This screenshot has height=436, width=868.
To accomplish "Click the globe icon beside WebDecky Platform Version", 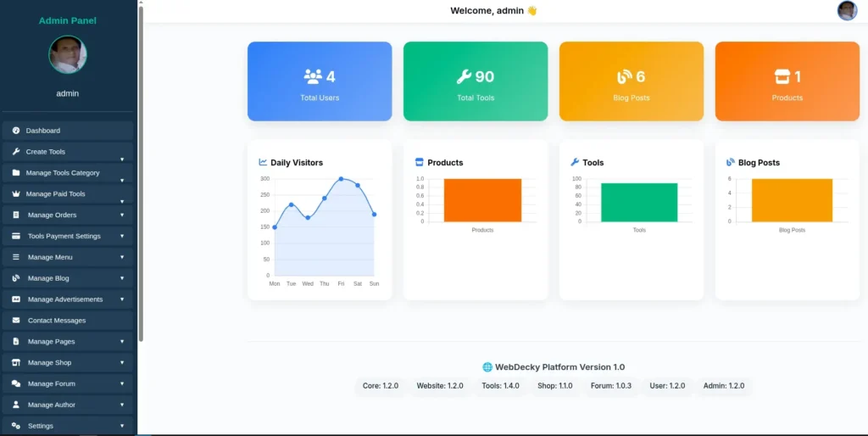I will pos(487,366).
